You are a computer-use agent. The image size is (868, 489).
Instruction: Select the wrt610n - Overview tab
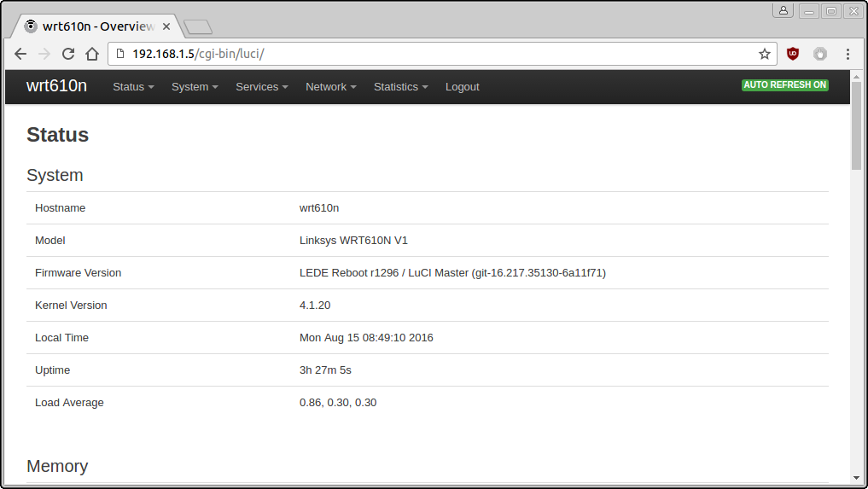(x=98, y=26)
